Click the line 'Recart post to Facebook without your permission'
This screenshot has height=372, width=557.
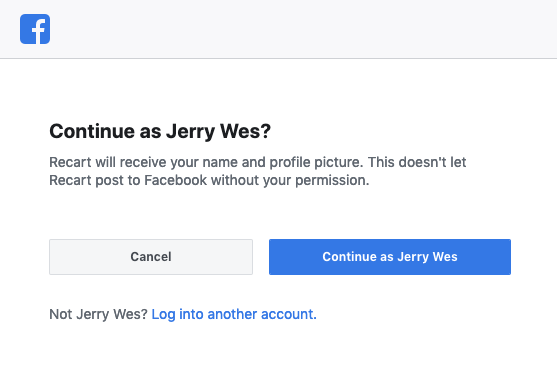click(x=209, y=180)
